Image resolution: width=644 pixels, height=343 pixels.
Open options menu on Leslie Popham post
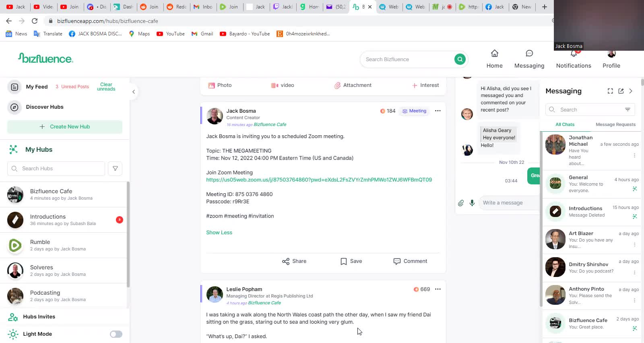tap(438, 289)
